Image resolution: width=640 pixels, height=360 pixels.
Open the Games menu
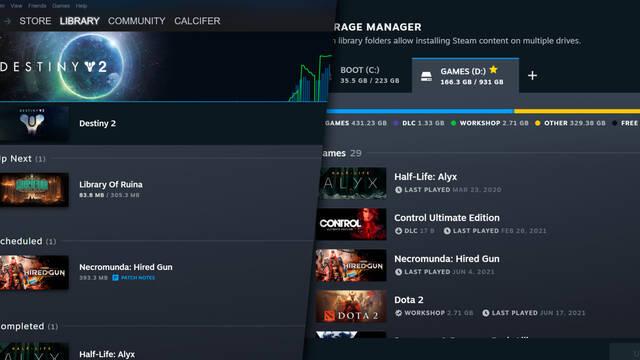pyautogui.click(x=61, y=6)
